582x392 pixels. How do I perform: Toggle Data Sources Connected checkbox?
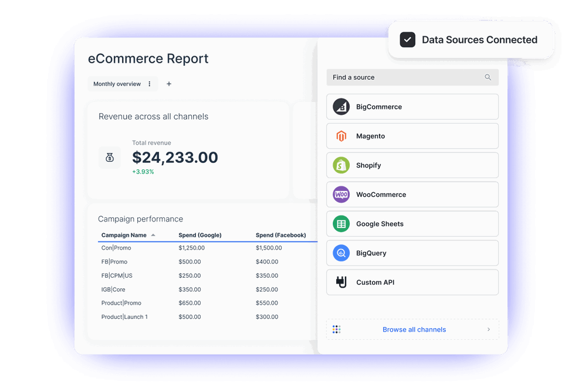pos(407,40)
